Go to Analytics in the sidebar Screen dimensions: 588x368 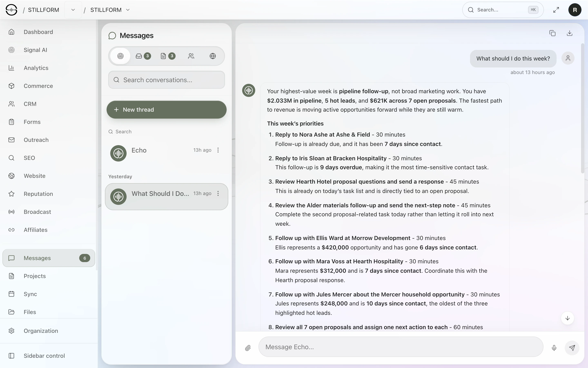tap(49, 68)
